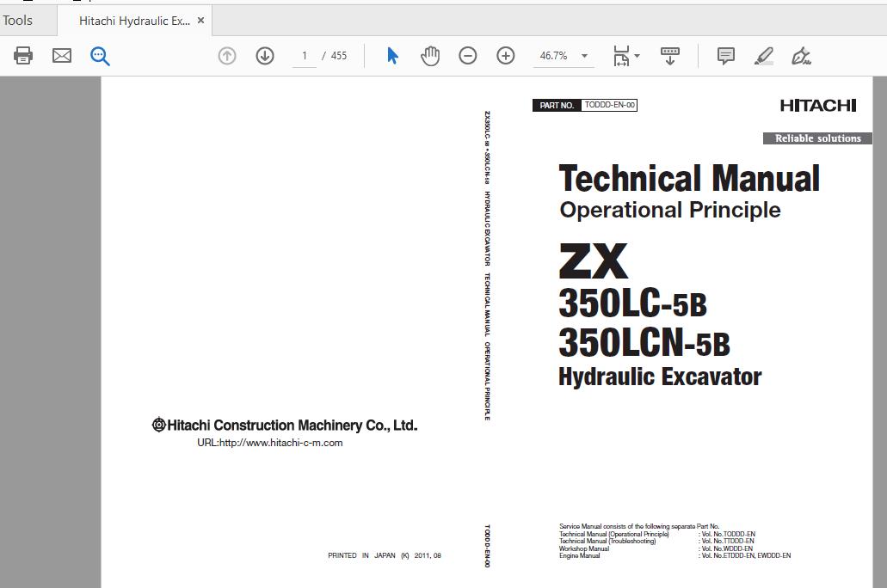Viewport: 887px width, 588px height.
Task: Click the Workshop Manual line
Action: (x=584, y=548)
